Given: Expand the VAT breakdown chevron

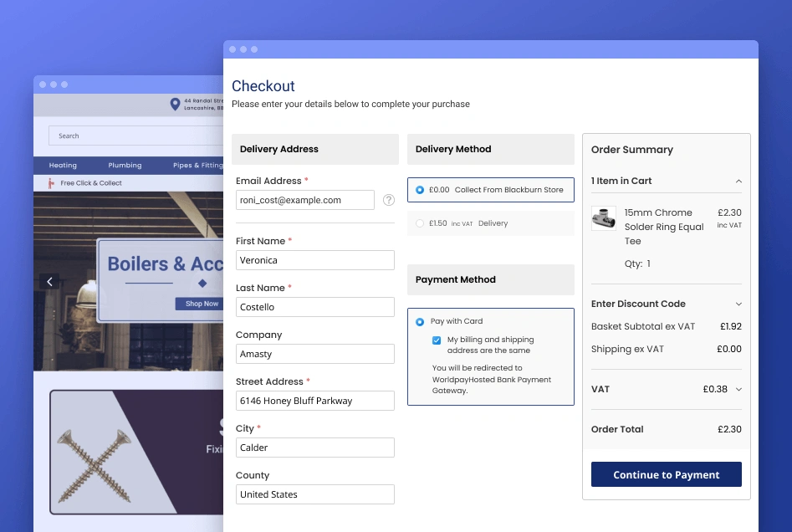Looking at the screenshot, I should point(738,389).
